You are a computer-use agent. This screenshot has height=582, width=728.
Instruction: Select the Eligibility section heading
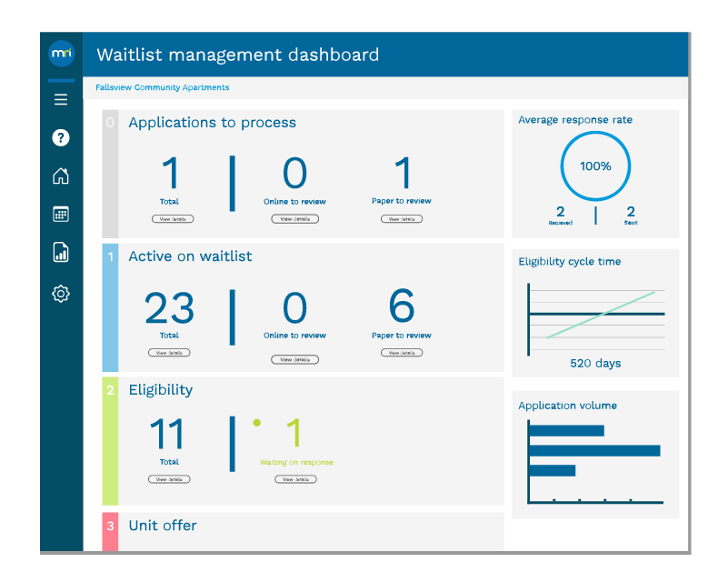(161, 390)
